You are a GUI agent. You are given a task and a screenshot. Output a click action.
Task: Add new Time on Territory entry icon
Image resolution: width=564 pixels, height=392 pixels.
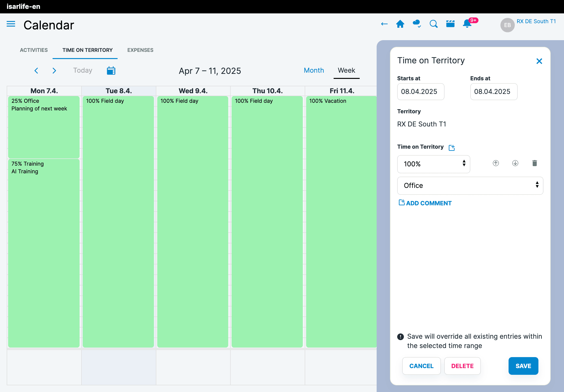[451, 148]
